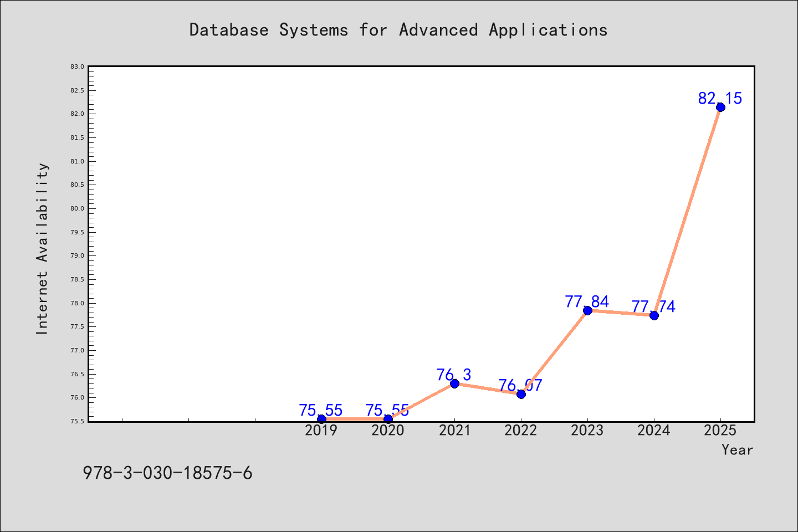Click the Internet Availability axis label
The width and height of the screenshot is (798, 532).
[x=43, y=248]
